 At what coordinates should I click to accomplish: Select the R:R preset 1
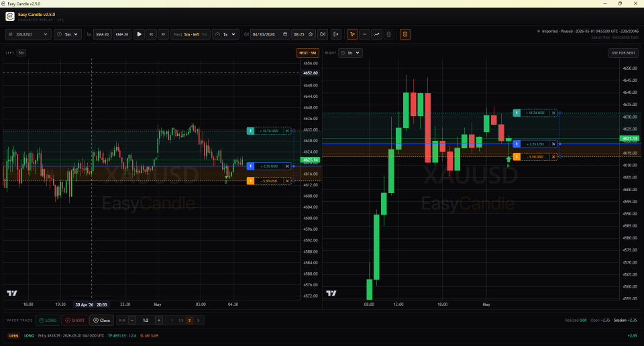pos(172,320)
